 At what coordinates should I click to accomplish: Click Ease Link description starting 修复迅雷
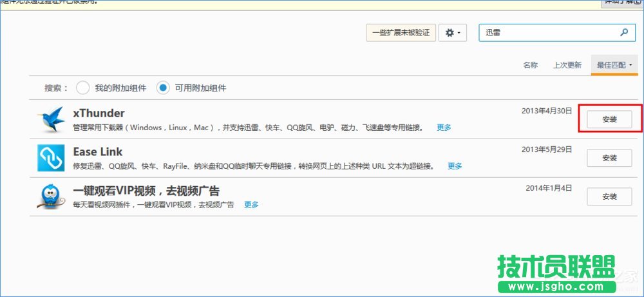[x=254, y=166]
